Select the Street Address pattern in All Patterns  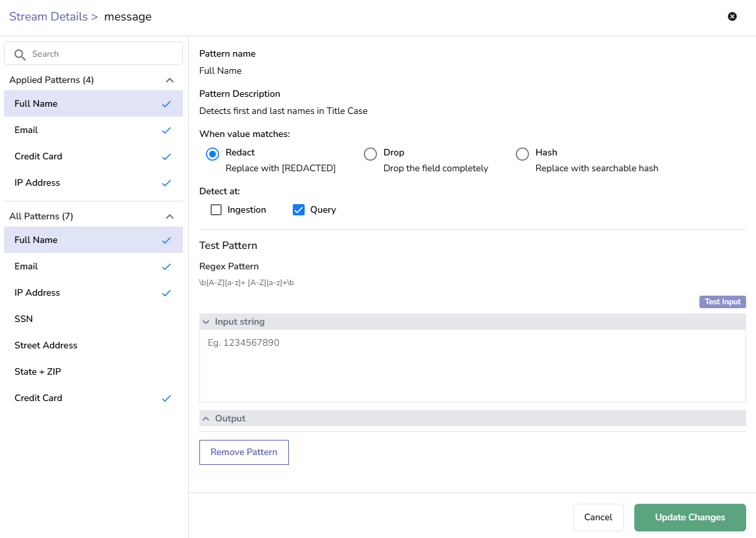45,345
